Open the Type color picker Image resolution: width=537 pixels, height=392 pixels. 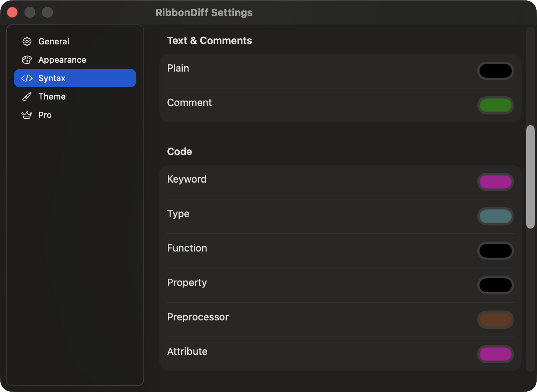tap(496, 216)
